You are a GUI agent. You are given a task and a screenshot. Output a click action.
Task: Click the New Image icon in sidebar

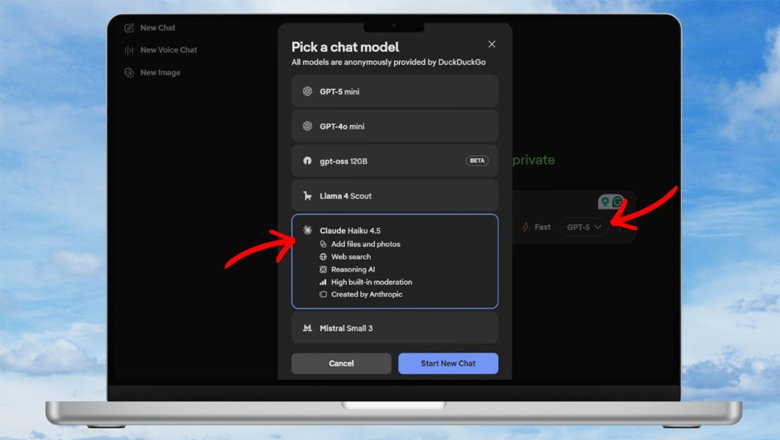click(x=129, y=73)
